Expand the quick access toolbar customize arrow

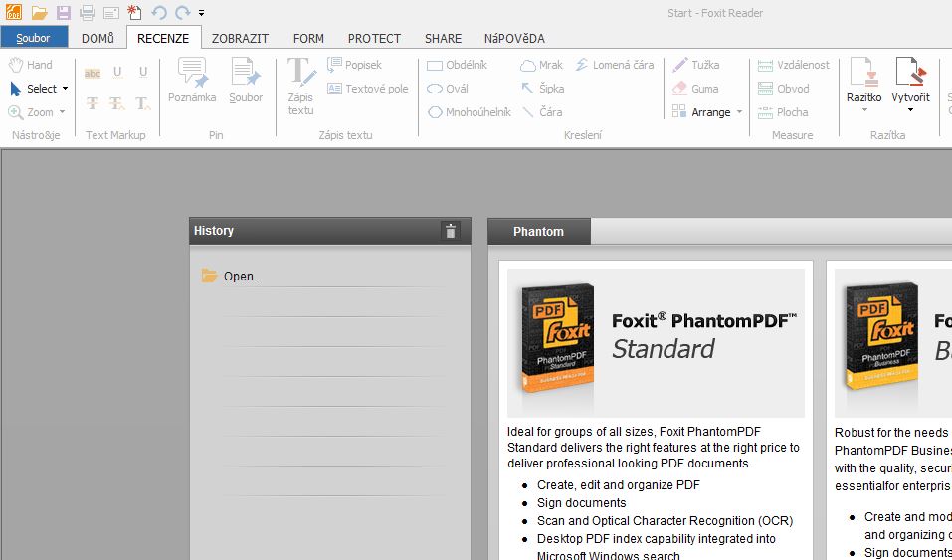[201, 13]
